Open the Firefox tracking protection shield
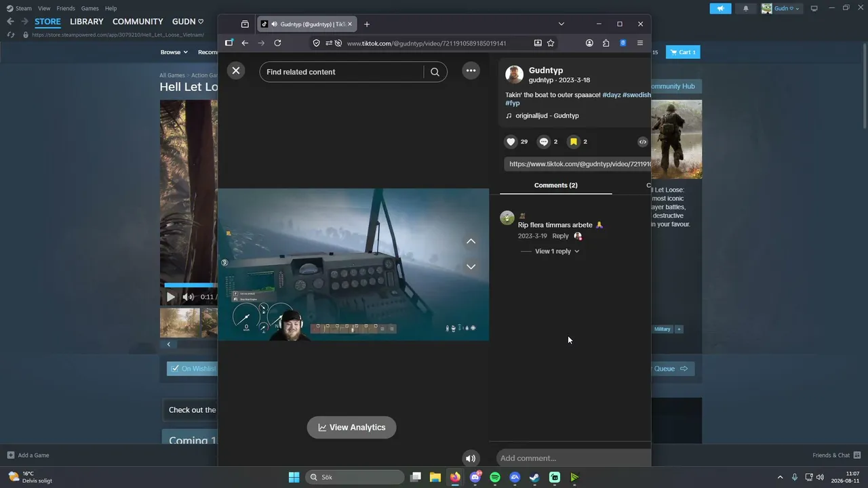 (317, 43)
